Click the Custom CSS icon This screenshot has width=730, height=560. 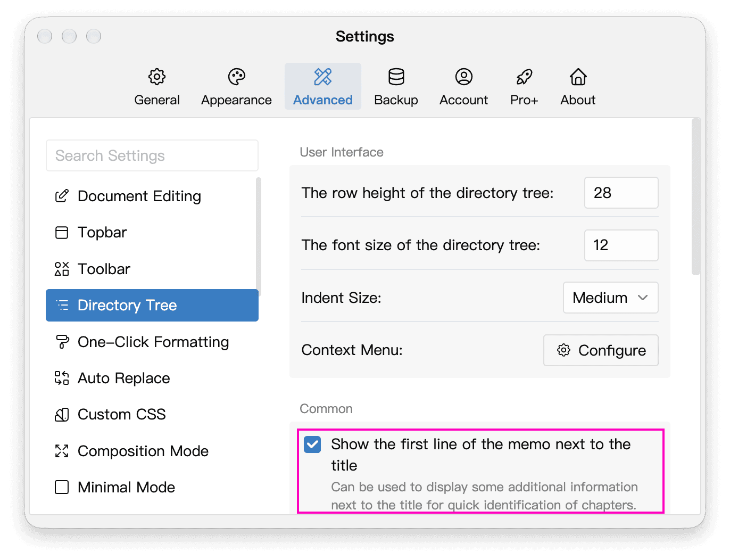(x=62, y=415)
